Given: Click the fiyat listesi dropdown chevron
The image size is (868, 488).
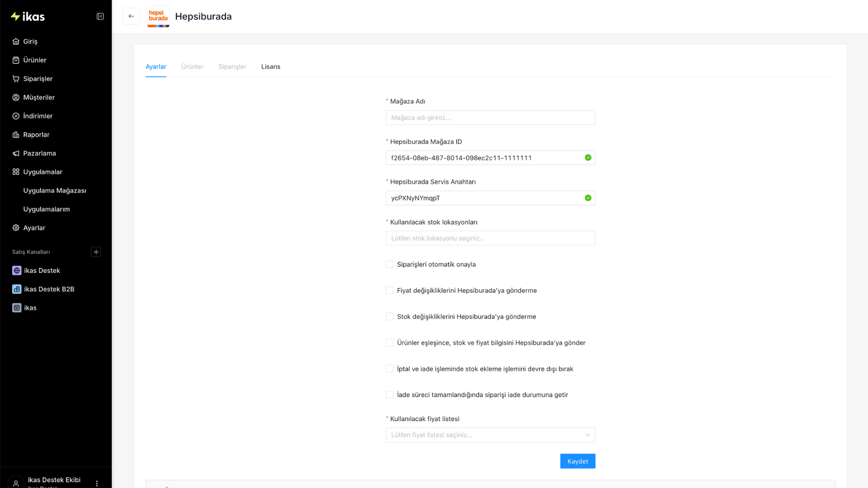Looking at the screenshot, I should tap(587, 435).
